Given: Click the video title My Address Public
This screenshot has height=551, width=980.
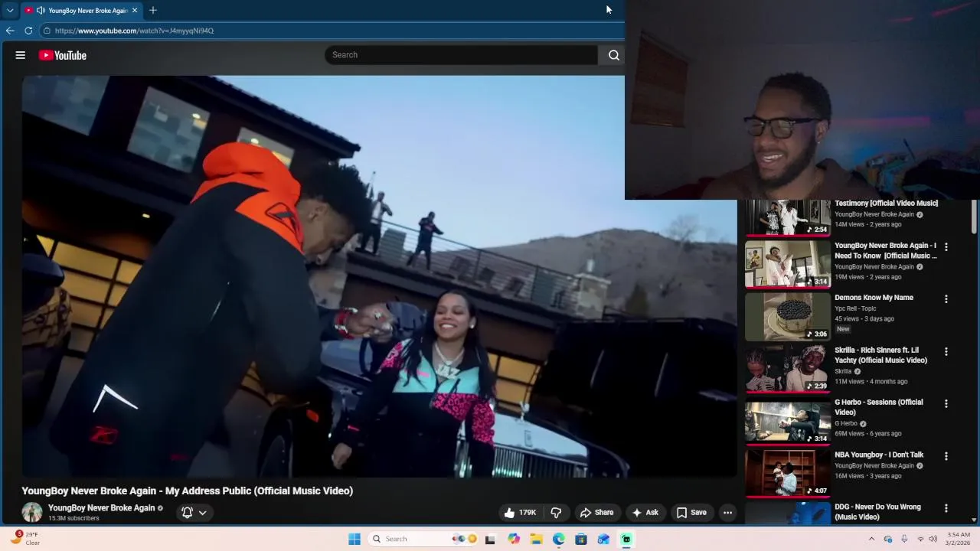Looking at the screenshot, I should [187, 491].
